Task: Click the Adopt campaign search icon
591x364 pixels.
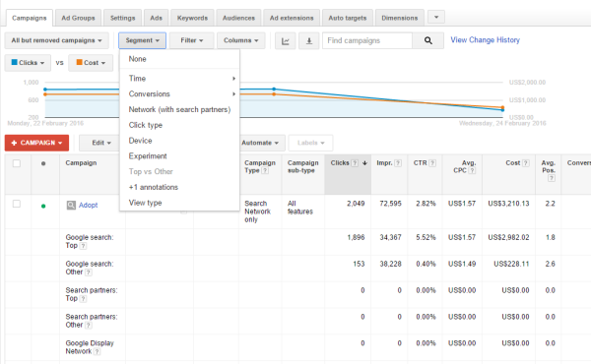Action: [71, 206]
